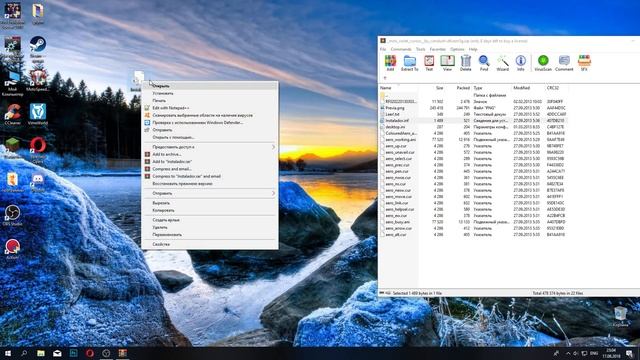This screenshot has height=360, width=640.
Task: Click the ENG language indicator in tray
Action: [x=594, y=353]
